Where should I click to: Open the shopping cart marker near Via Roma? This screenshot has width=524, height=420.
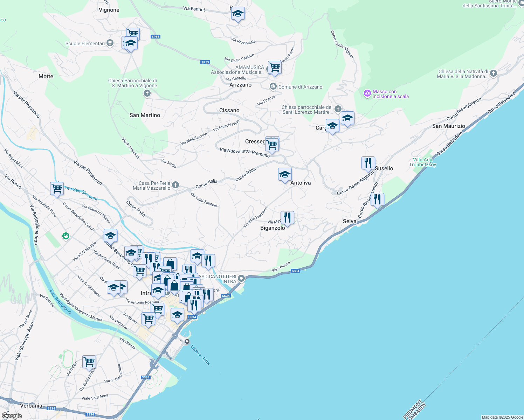[149, 319]
